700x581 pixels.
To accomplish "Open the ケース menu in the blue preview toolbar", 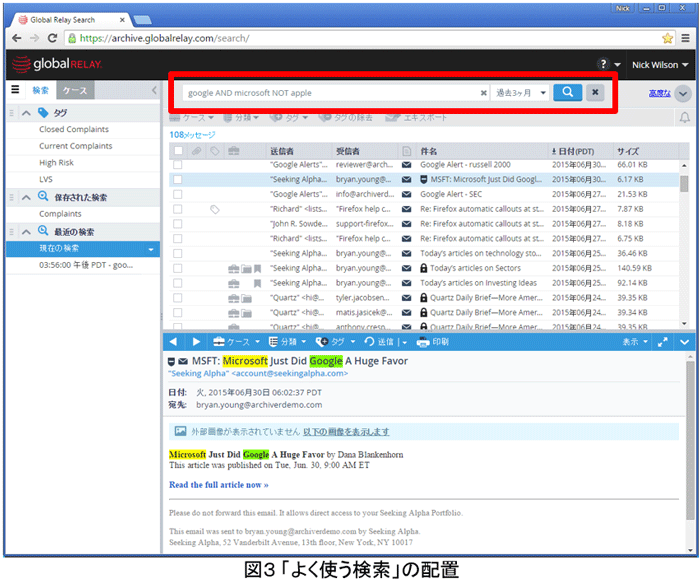I will 236,342.
